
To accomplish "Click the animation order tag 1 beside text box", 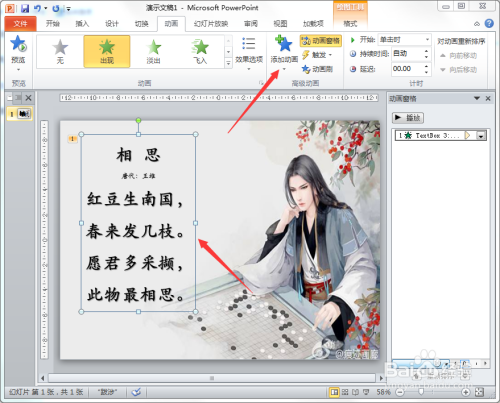I will [72, 139].
